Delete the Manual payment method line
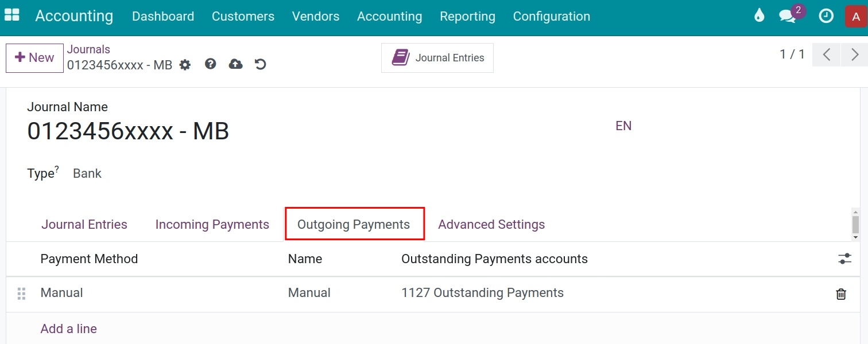Viewport: 868px width, 344px height. click(840, 294)
